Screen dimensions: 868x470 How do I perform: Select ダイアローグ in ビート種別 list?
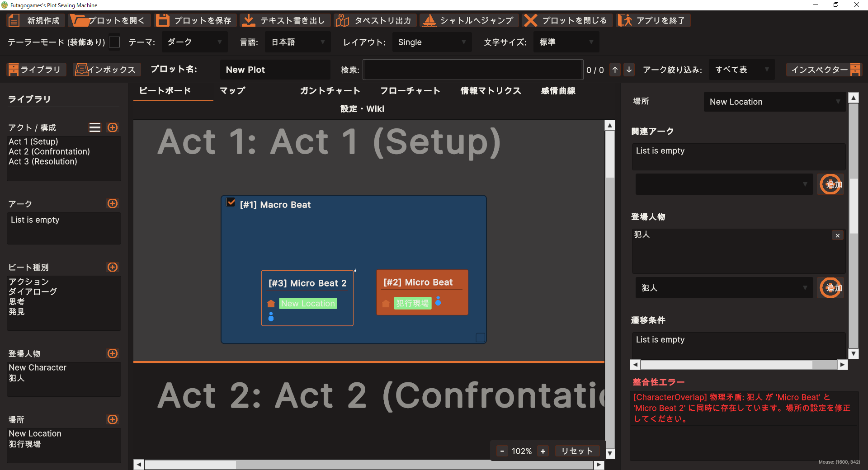33,291
